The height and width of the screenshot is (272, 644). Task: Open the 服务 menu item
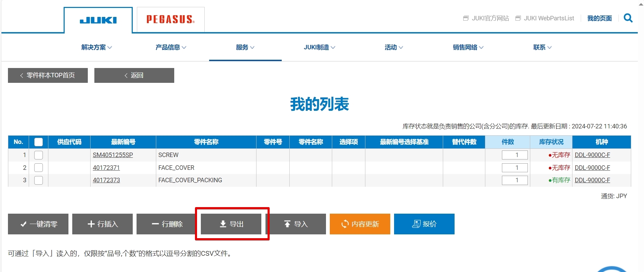click(x=245, y=47)
